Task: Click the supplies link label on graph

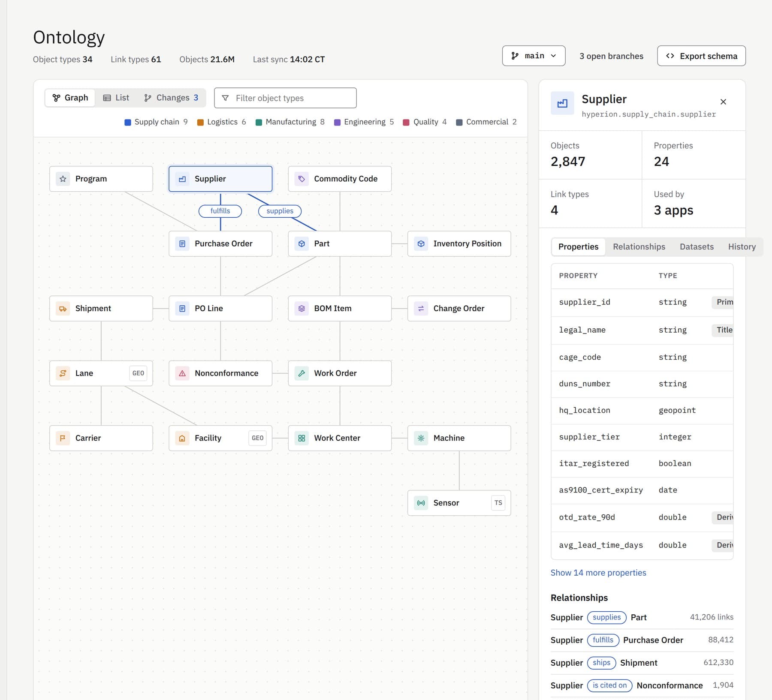Action: click(x=280, y=211)
